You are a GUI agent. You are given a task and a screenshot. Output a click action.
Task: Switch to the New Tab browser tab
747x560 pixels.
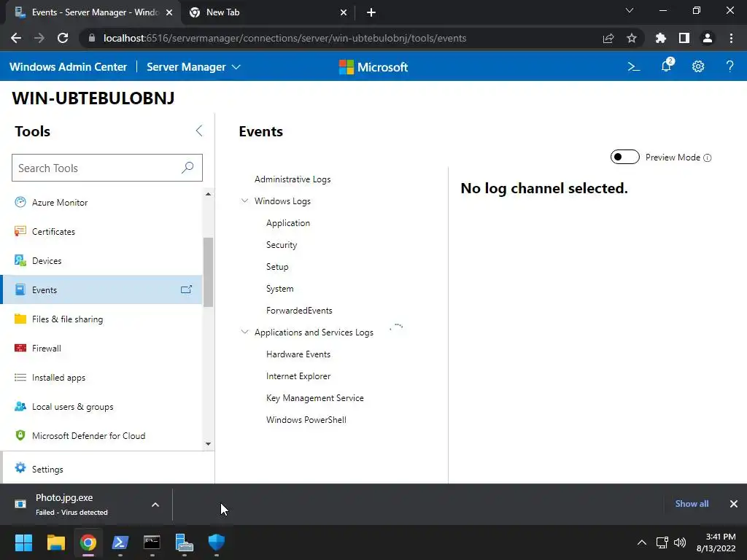click(x=267, y=12)
